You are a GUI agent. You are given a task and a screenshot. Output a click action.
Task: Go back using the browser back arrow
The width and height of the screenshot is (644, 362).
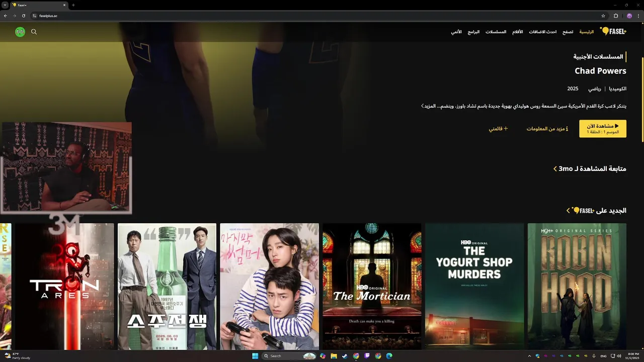point(6,16)
